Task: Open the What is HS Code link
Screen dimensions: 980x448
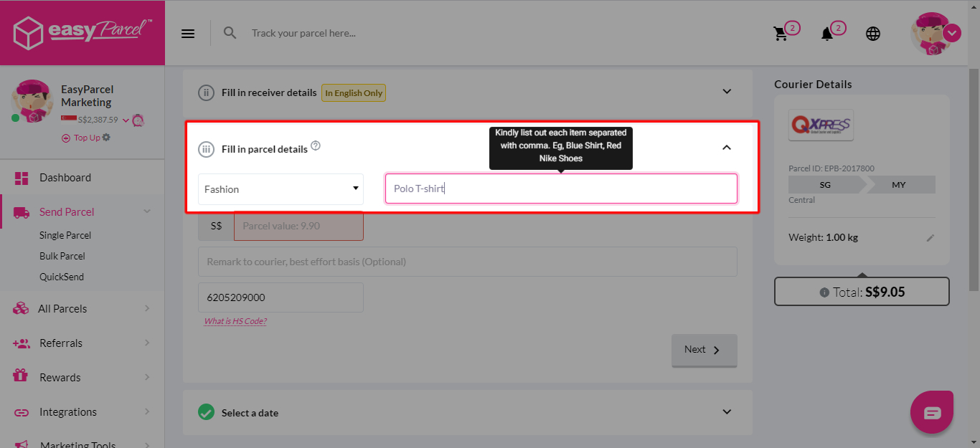Action: (x=235, y=320)
